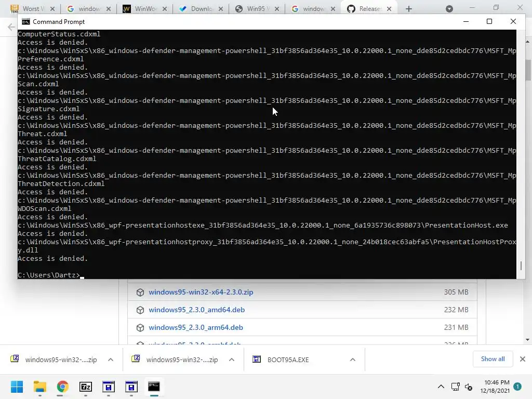
Task: Click the 232 MB file size text
Action: click(x=456, y=310)
